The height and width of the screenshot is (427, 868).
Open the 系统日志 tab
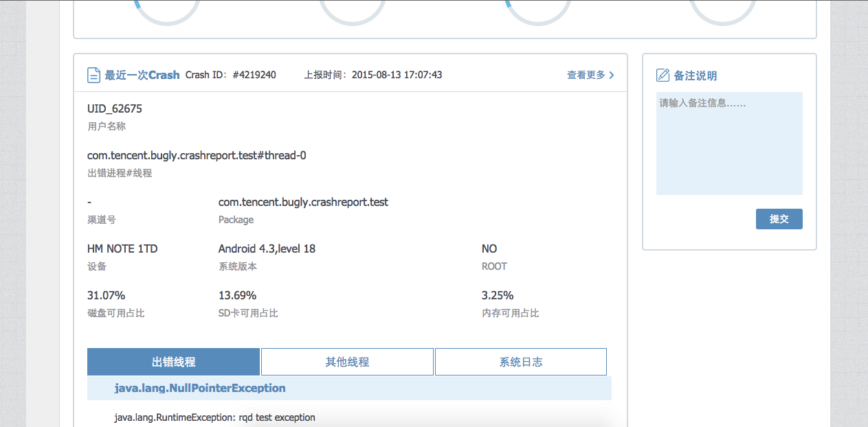point(520,362)
